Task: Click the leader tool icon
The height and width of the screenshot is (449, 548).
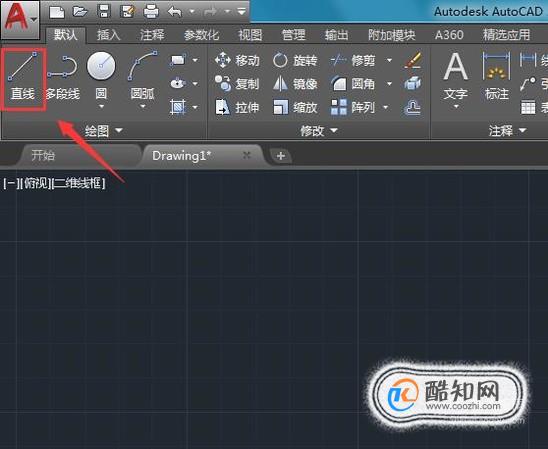Action: [528, 84]
